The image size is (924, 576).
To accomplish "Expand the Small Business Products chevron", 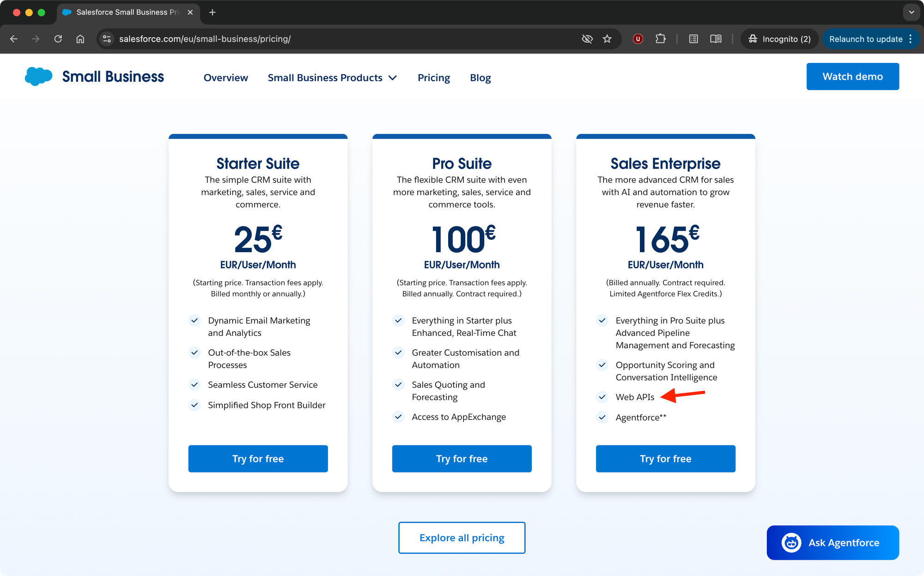I will tap(393, 78).
